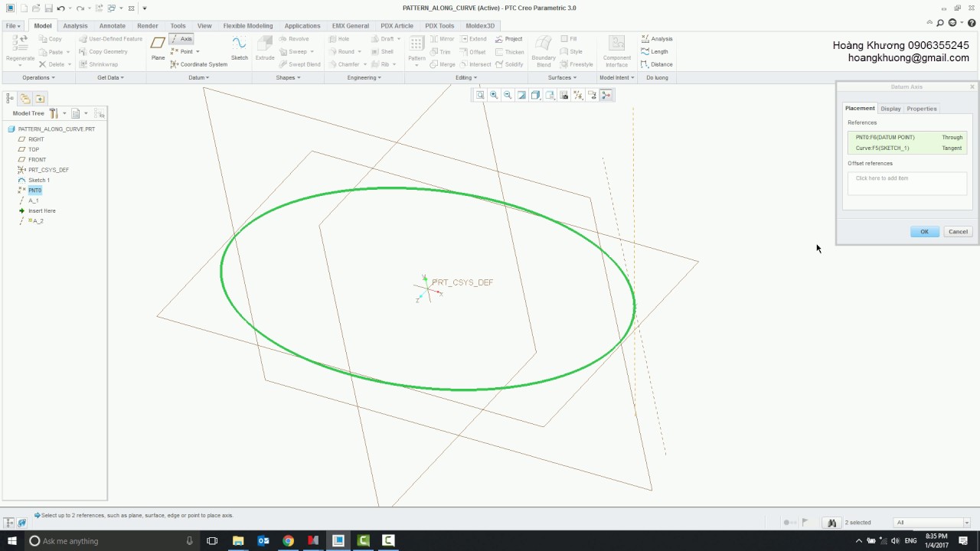Open the Length measure tool
The width and height of the screenshot is (980, 551).
pyautogui.click(x=655, y=52)
